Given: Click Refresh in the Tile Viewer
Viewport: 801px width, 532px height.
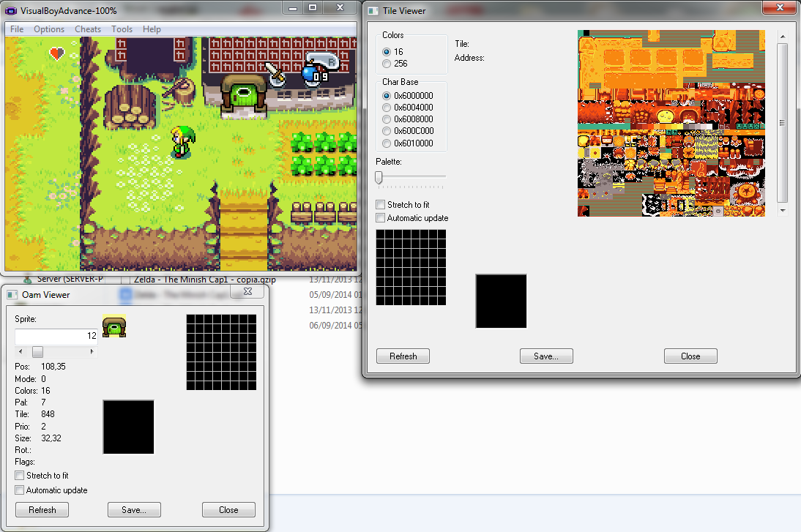Looking at the screenshot, I should coord(403,356).
